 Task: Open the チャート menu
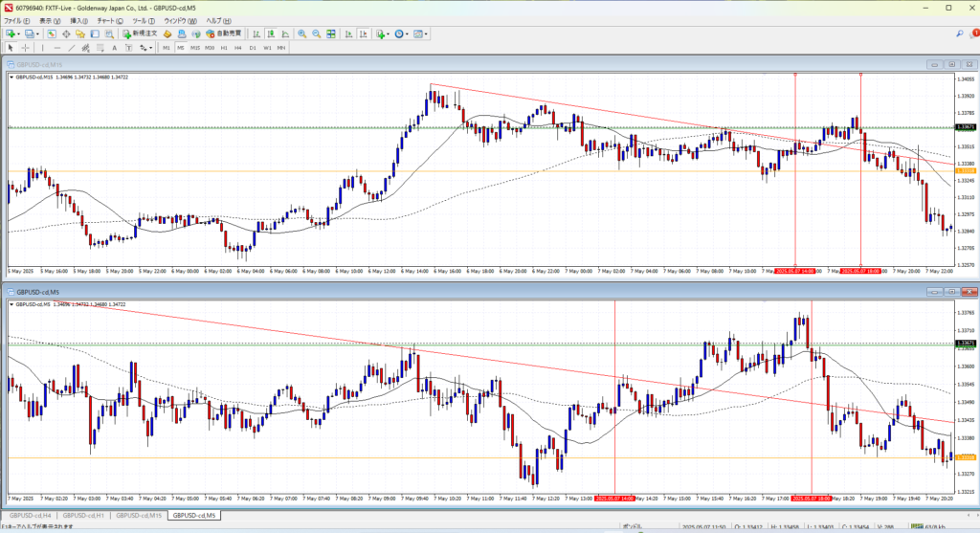click(x=105, y=20)
